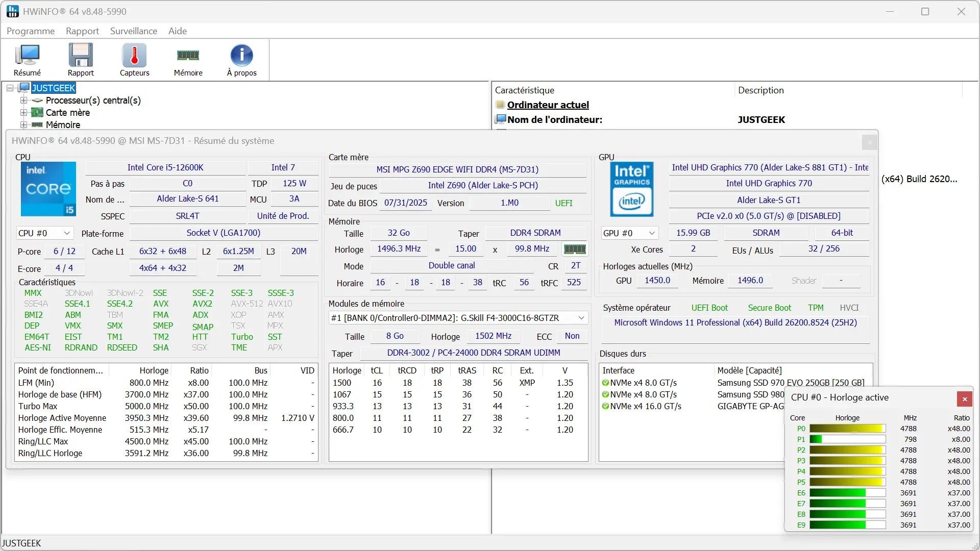Expand the Carte mère tree node
This screenshot has width=980, height=551.
point(23,112)
